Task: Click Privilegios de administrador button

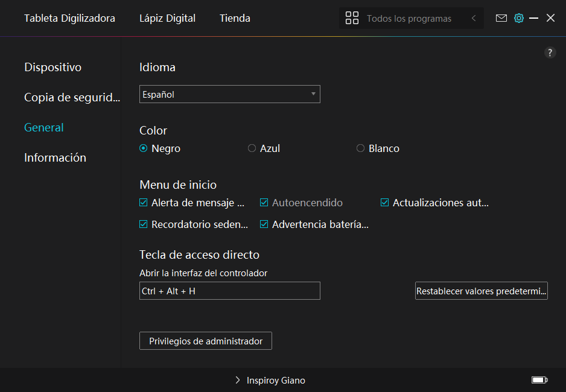Action: (x=206, y=341)
